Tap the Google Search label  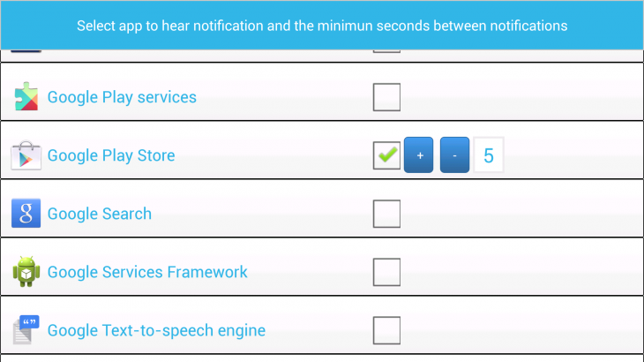click(100, 214)
